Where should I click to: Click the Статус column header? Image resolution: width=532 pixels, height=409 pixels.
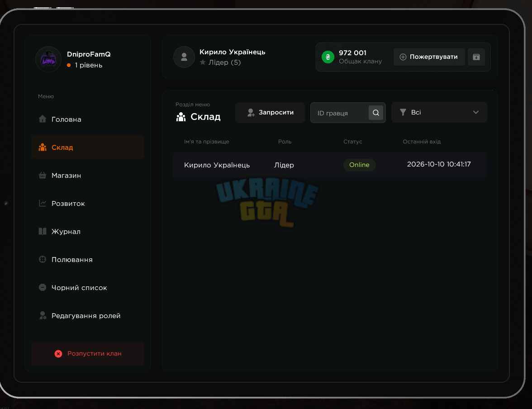click(352, 142)
